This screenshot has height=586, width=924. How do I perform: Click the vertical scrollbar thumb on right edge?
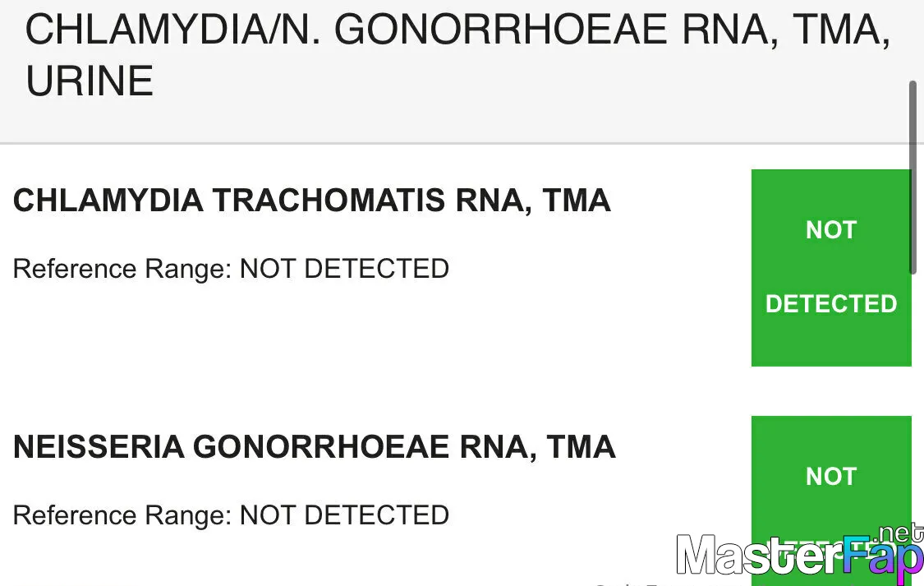coord(913,178)
